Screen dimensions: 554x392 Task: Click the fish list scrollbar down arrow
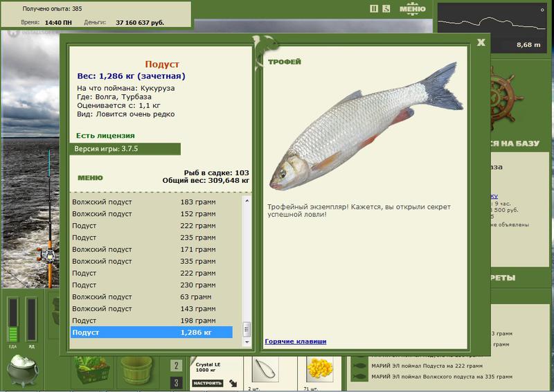click(247, 342)
